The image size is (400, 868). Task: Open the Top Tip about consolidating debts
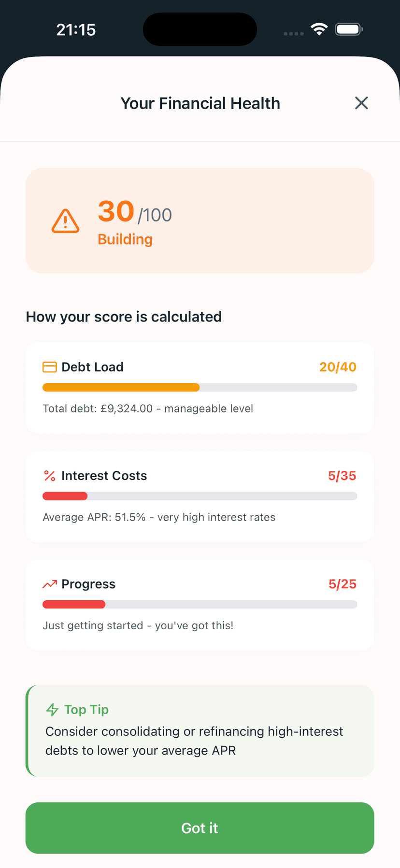pyautogui.click(x=200, y=730)
